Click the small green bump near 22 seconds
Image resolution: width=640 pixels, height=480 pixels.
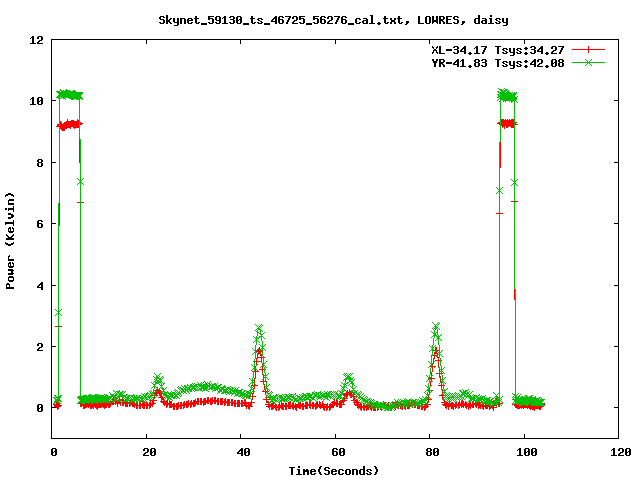158,379
